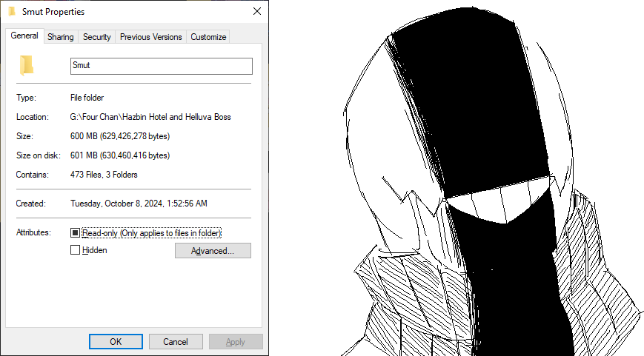
Task: Open the Security tab
Action: click(x=97, y=37)
